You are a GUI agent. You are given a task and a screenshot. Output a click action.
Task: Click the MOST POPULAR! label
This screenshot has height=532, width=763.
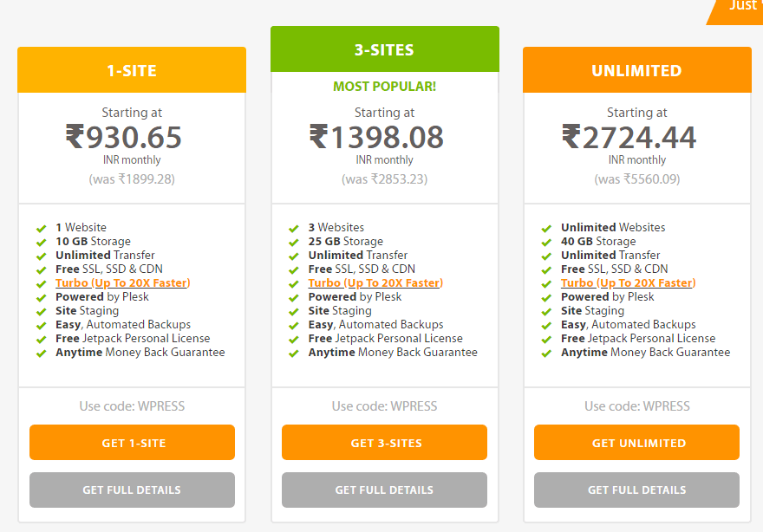tap(384, 87)
